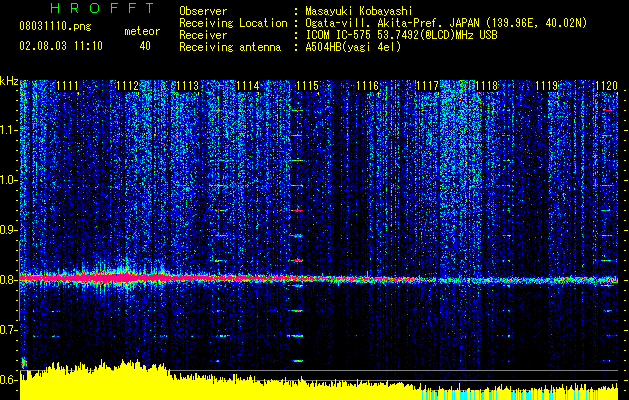Click the 1.0 kHz axis label
Screen dimensions: 629x400
tap(9, 181)
